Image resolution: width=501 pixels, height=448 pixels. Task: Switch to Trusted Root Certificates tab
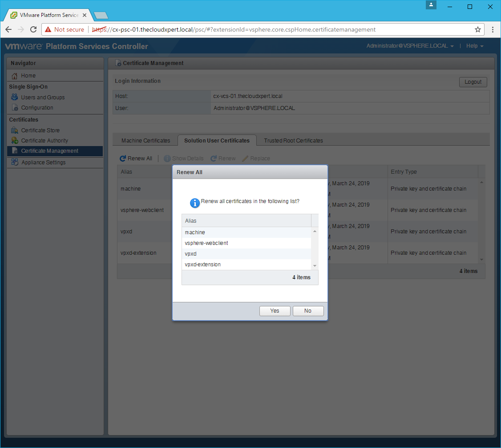click(293, 141)
